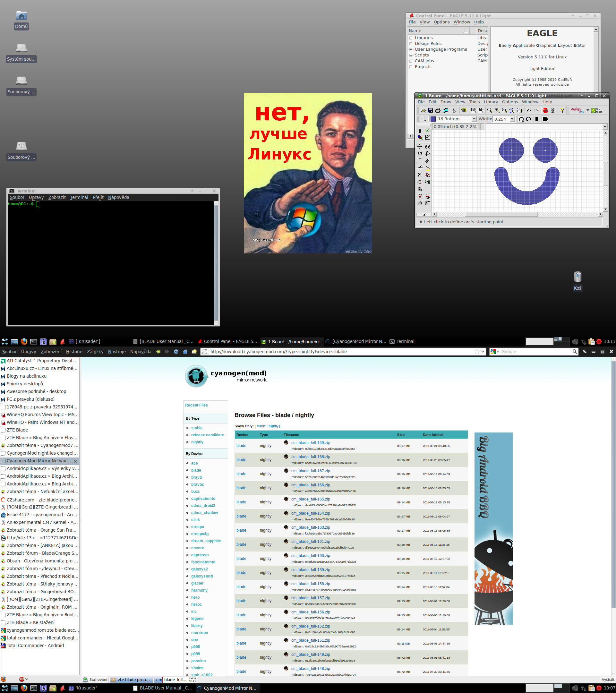Select the Change wrench tool

[x=427, y=161]
